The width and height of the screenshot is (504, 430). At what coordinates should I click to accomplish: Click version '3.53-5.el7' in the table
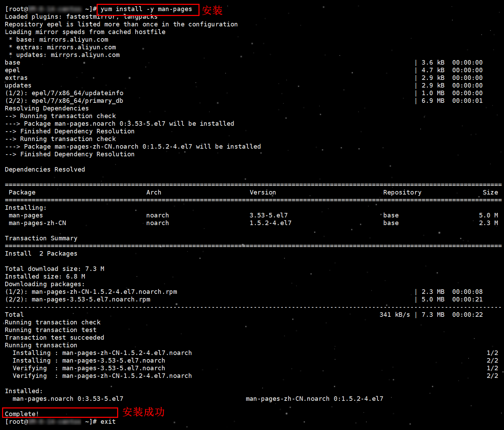point(269,215)
